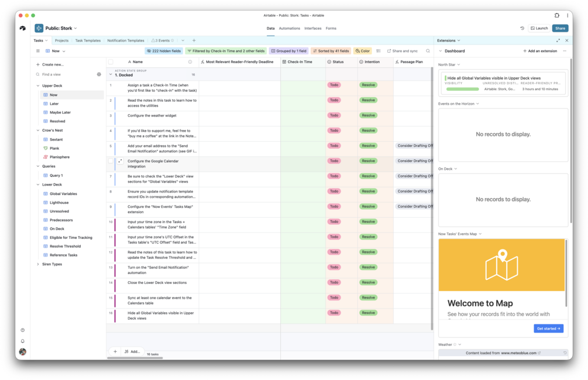Image resolution: width=588 pixels, height=380 pixels.
Task: Expand the Siren Types section
Action: (38, 264)
